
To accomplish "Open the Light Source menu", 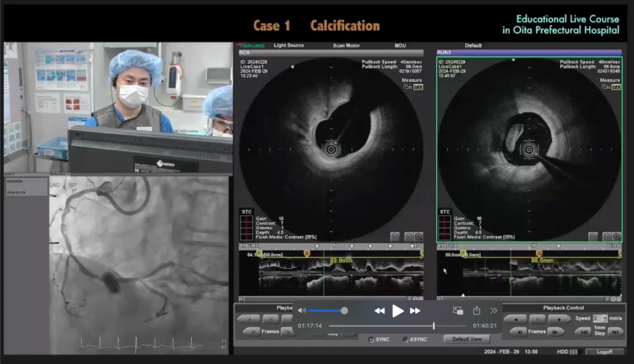I will [289, 45].
